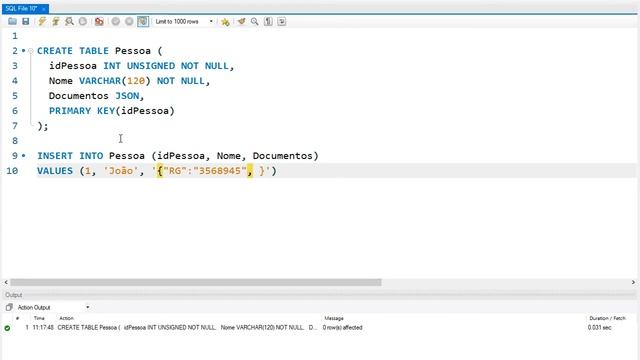Click the 'João' string value

[x=120, y=171]
